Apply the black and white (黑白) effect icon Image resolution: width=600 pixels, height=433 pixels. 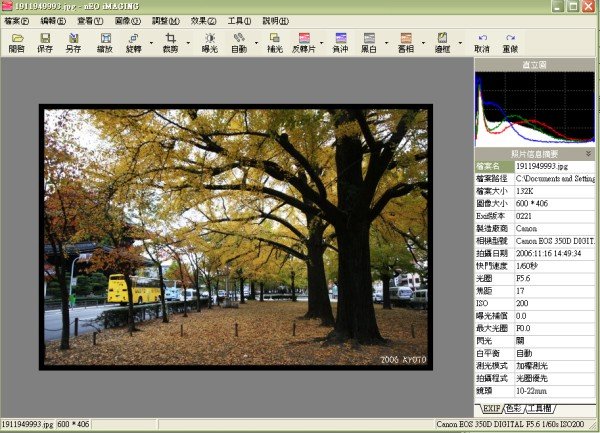tap(369, 43)
